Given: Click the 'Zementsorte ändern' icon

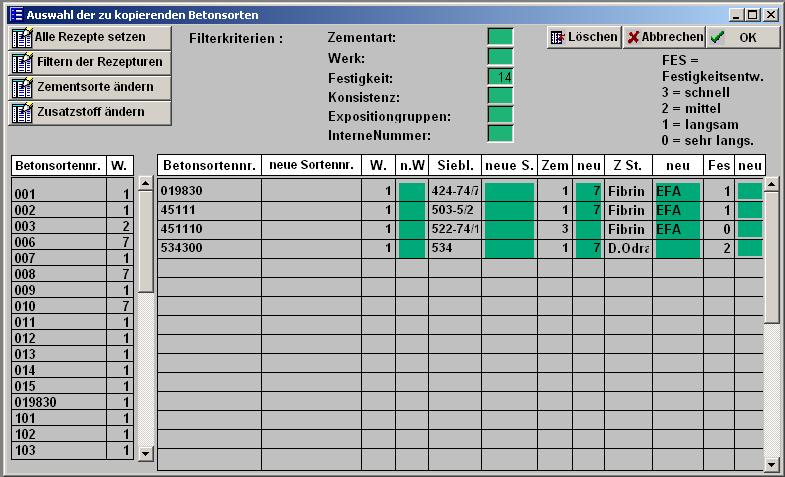Looking at the screenshot, I should click(x=22, y=87).
